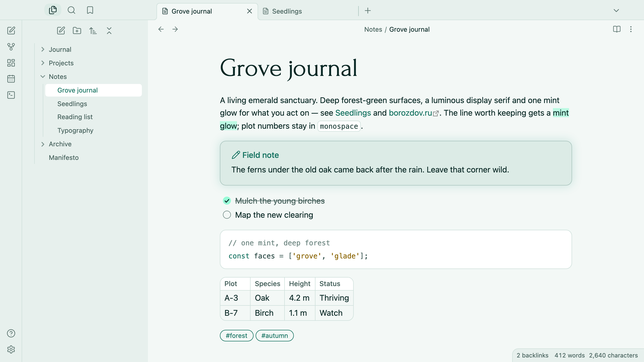The width and height of the screenshot is (644, 362).
Task: Collapse all folders icon
Action: point(109,31)
